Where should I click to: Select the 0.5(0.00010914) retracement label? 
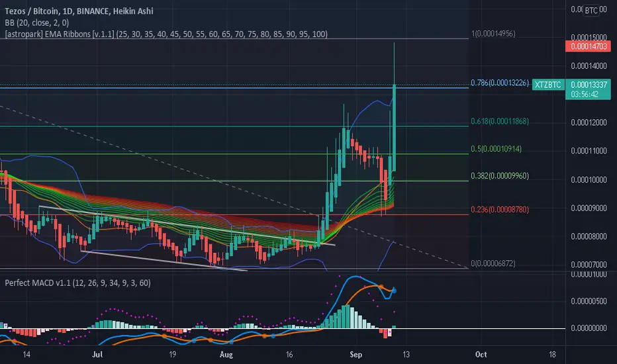[497, 149]
